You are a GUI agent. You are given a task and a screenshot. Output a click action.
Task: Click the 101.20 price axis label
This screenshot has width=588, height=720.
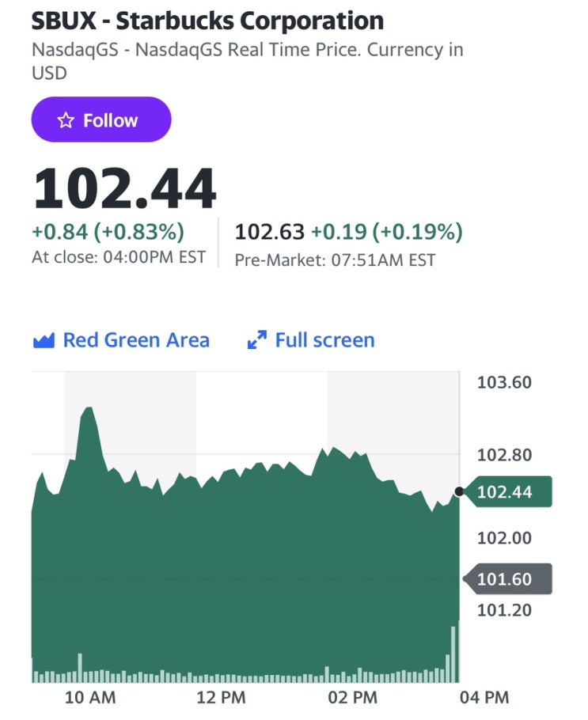point(504,610)
